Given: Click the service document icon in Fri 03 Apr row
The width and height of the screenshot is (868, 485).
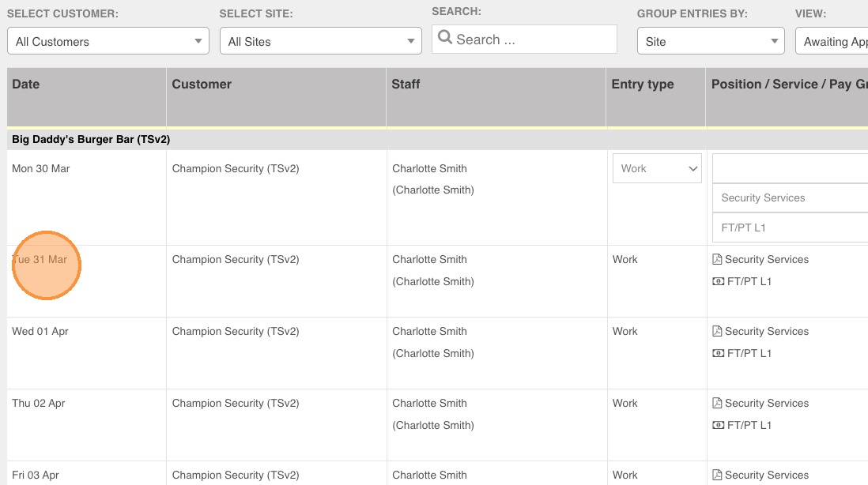Looking at the screenshot, I should [x=717, y=475].
